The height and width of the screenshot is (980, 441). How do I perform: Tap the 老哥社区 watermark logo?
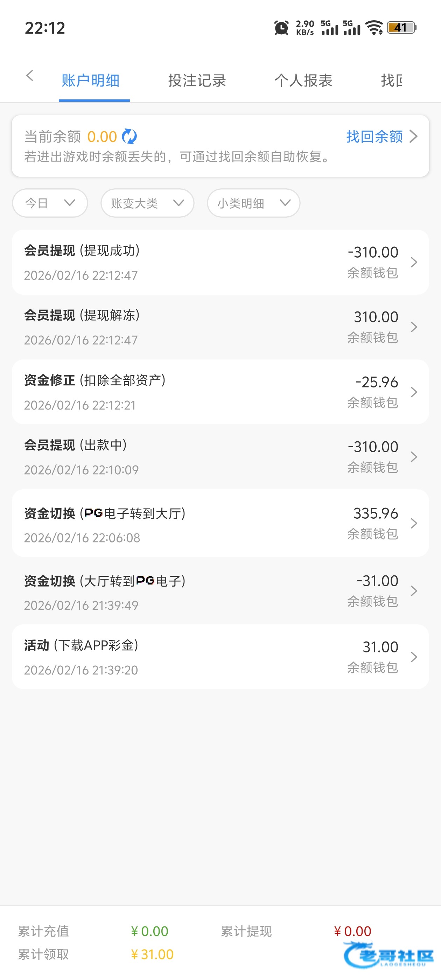click(389, 954)
